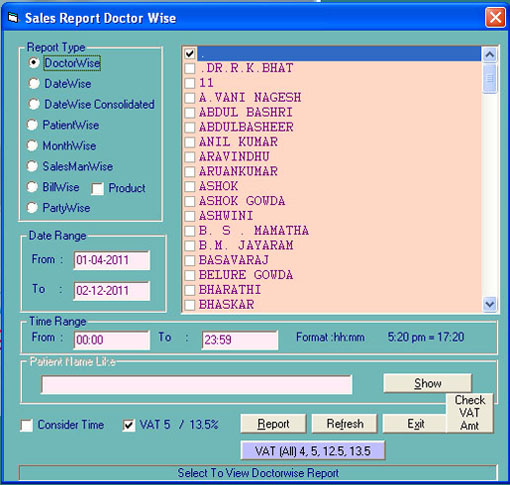The image size is (510, 485).
Task: Pick the BillWise radio button
Action: 32,187
